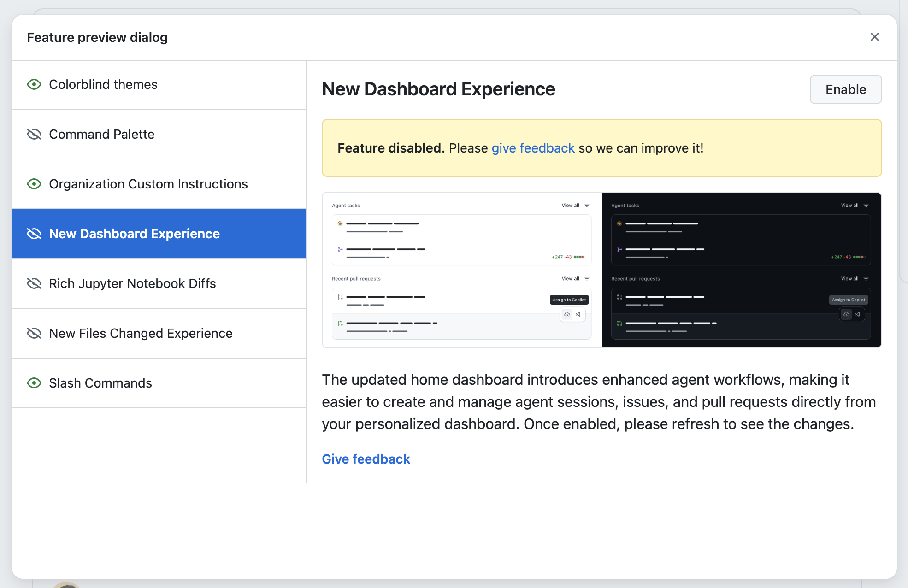
Task: Click the give feedback link in yellow banner
Action: pos(533,148)
